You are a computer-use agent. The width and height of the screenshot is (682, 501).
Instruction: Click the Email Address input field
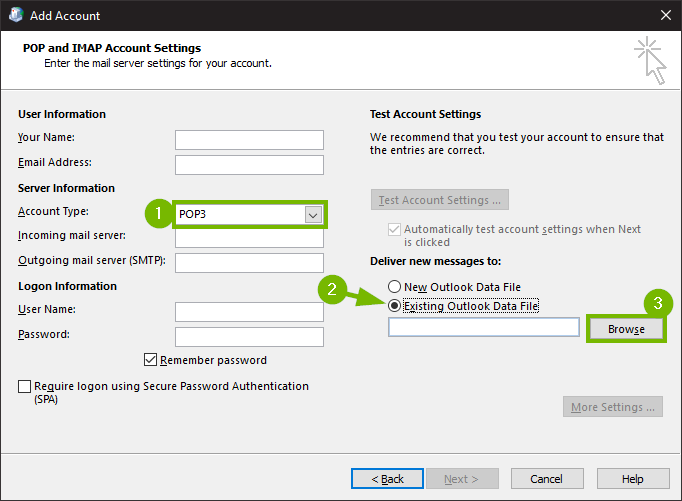pyautogui.click(x=249, y=165)
